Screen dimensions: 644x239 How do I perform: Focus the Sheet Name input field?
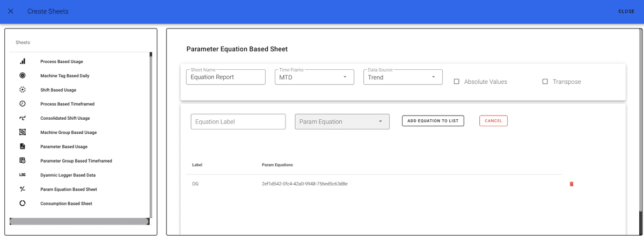tap(226, 77)
